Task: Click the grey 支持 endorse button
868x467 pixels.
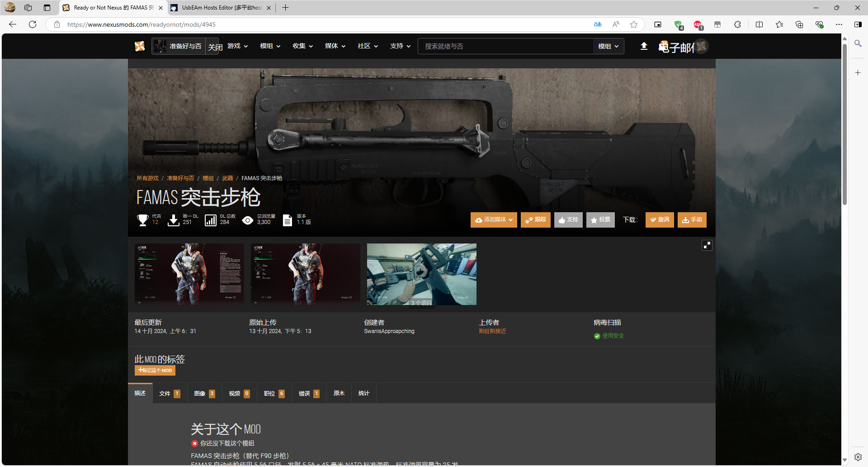Action: [568, 220]
